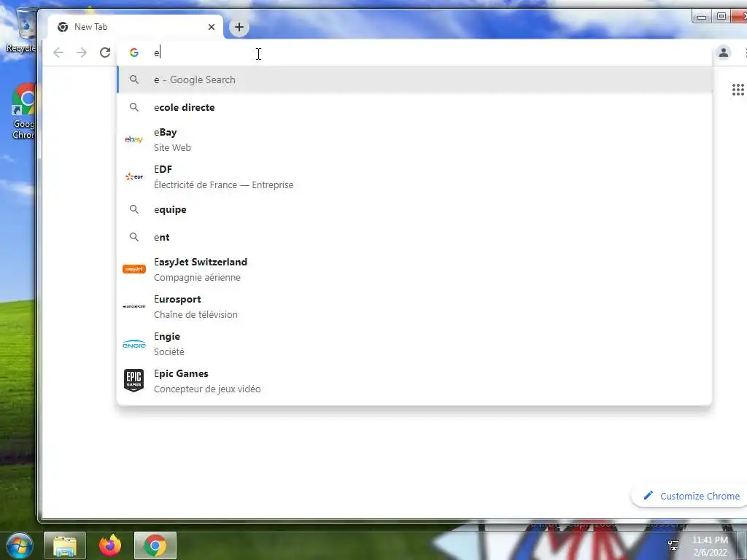Click the Back navigation arrow
Viewport: 747px width, 560px height.
point(58,52)
